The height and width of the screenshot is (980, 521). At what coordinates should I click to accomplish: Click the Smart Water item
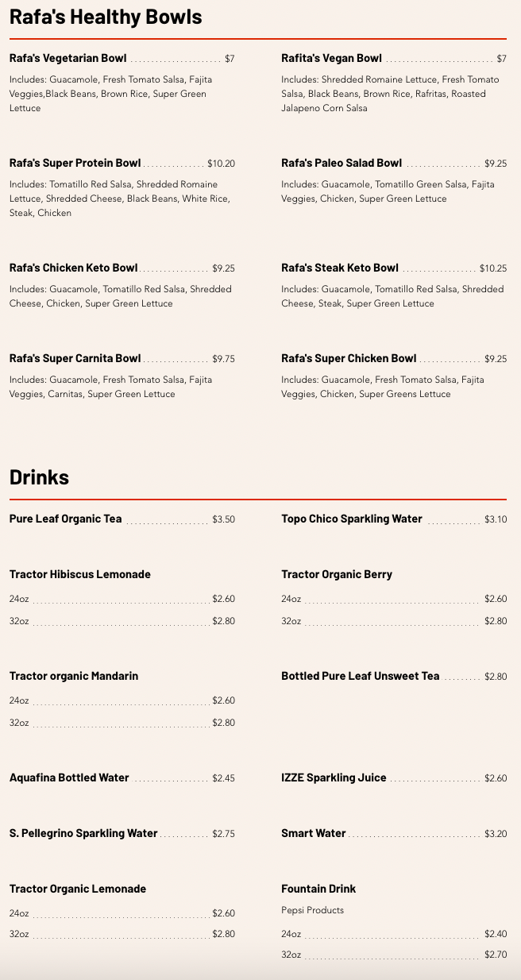[x=314, y=833]
